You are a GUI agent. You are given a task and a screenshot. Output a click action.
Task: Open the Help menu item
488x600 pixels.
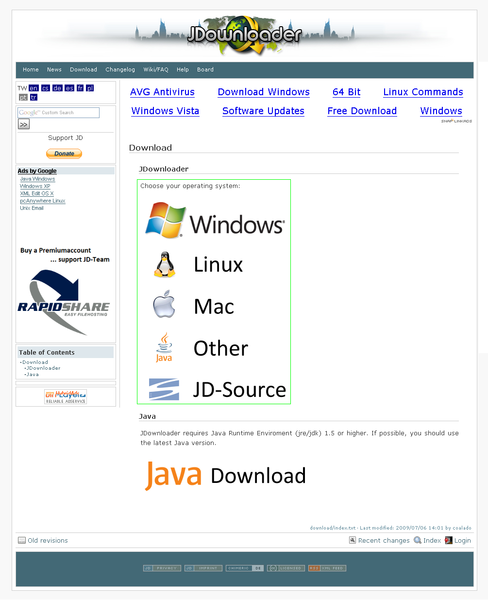click(183, 70)
